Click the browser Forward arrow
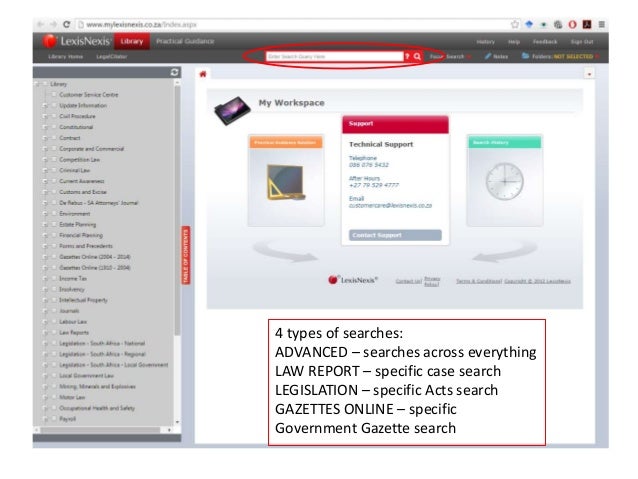This screenshot has height=479, width=638. tap(53, 24)
